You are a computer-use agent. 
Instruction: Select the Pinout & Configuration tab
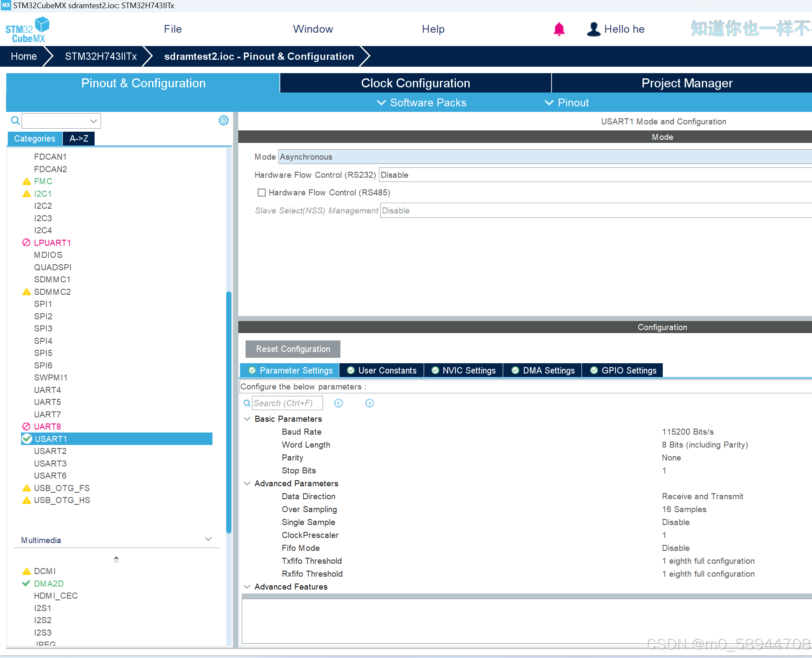pos(143,83)
